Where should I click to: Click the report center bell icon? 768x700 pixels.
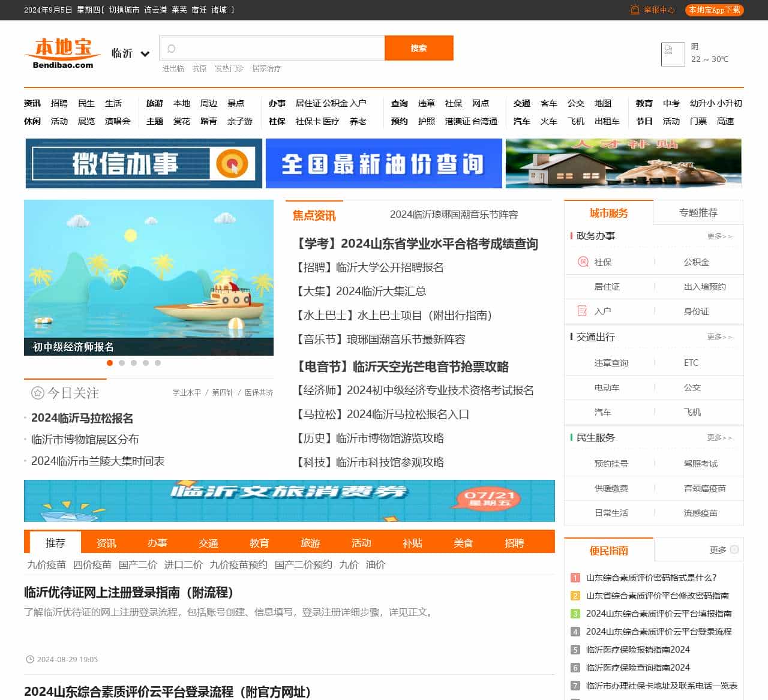[x=635, y=10]
